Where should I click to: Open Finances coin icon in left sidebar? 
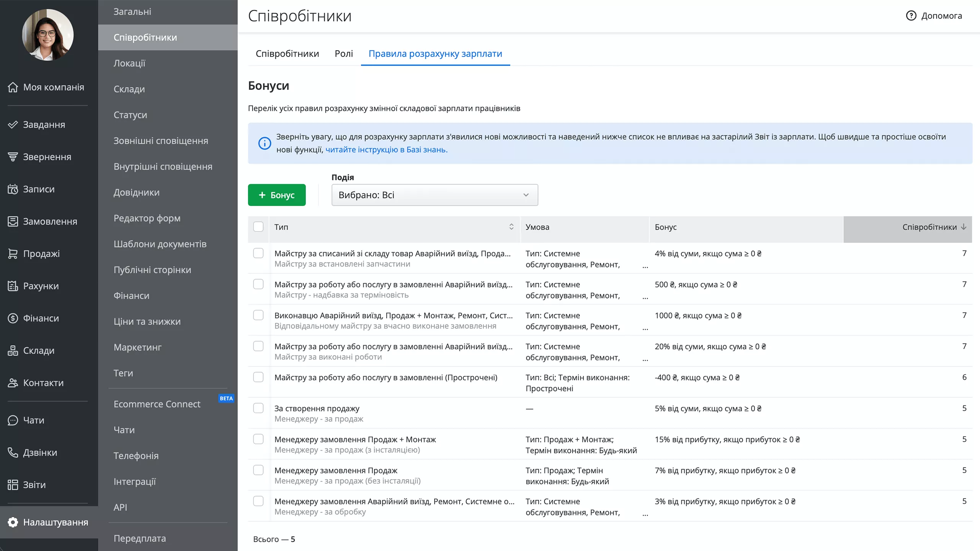coord(13,318)
